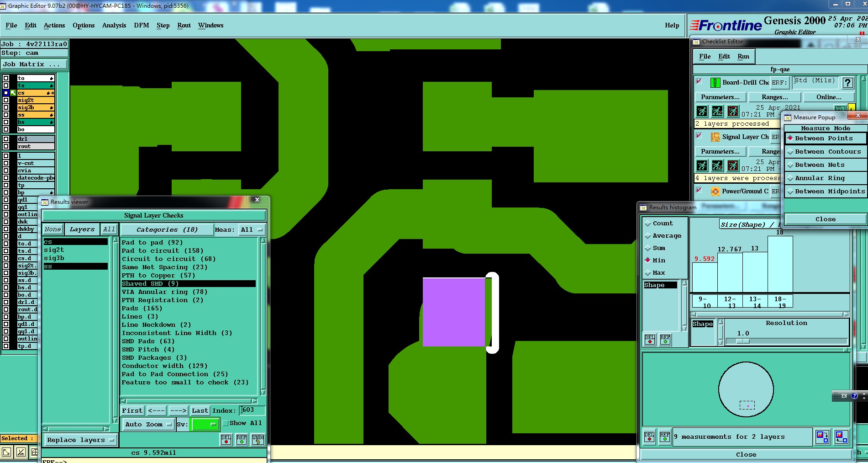The height and width of the screenshot is (463, 868).
Task: Open the green Sv color dropdown
Action: click(x=205, y=425)
